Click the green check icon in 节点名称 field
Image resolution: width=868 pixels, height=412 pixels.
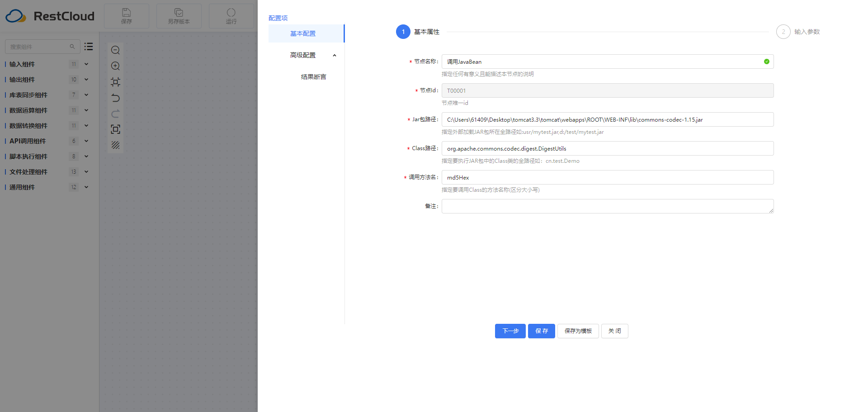tap(767, 62)
